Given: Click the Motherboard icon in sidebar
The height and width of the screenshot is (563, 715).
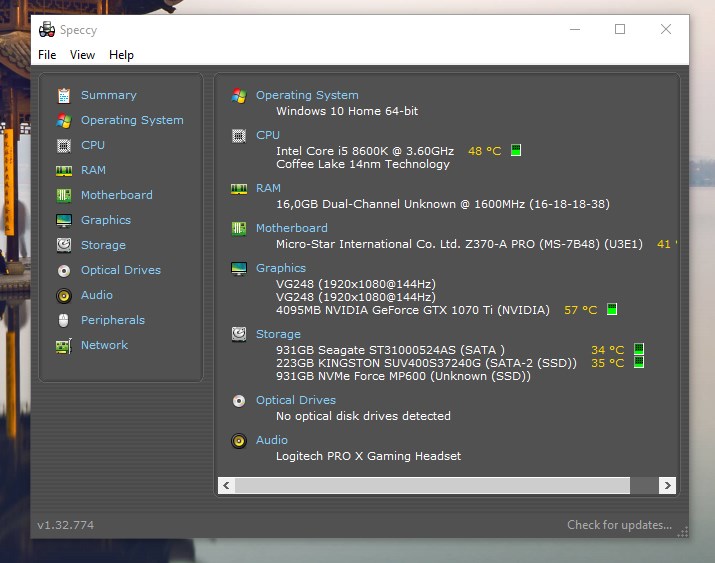Looking at the screenshot, I should (64, 196).
